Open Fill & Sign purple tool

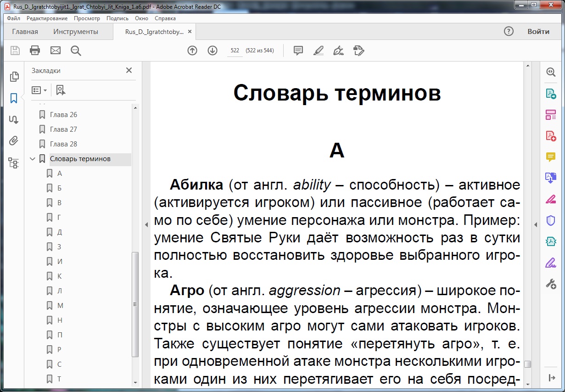(x=551, y=263)
